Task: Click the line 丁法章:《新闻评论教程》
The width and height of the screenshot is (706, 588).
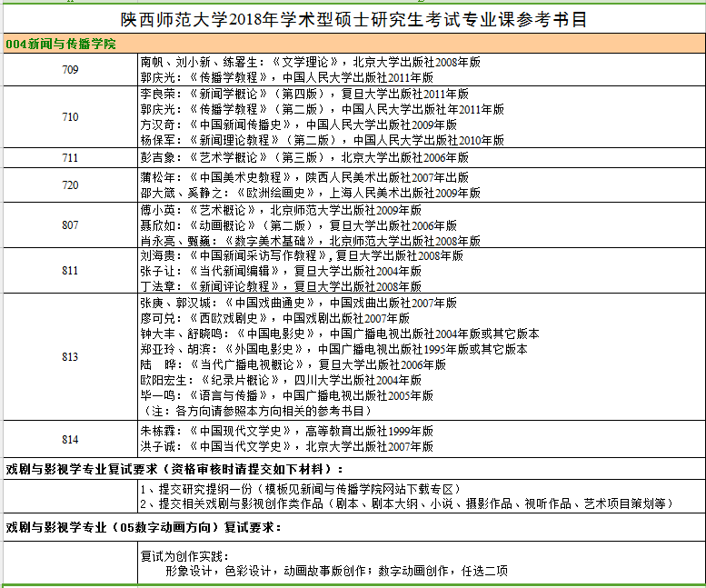Action: pyautogui.click(x=281, y=286)
